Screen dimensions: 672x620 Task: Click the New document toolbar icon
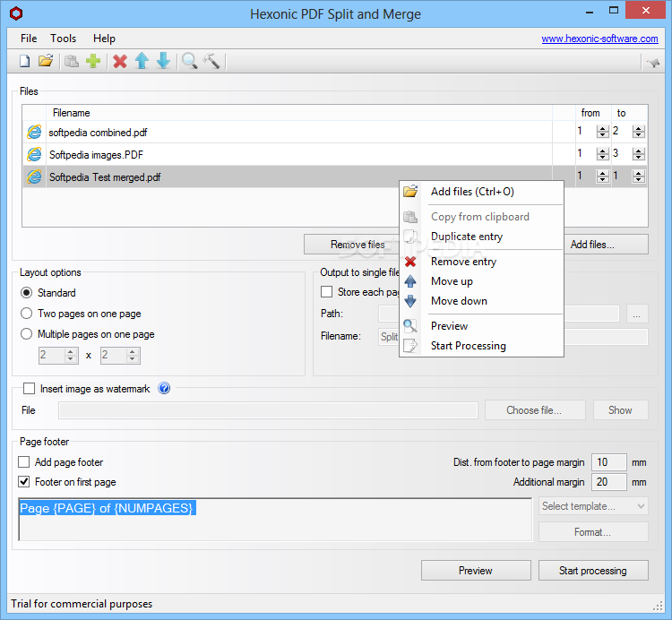[x=25, y=61]
